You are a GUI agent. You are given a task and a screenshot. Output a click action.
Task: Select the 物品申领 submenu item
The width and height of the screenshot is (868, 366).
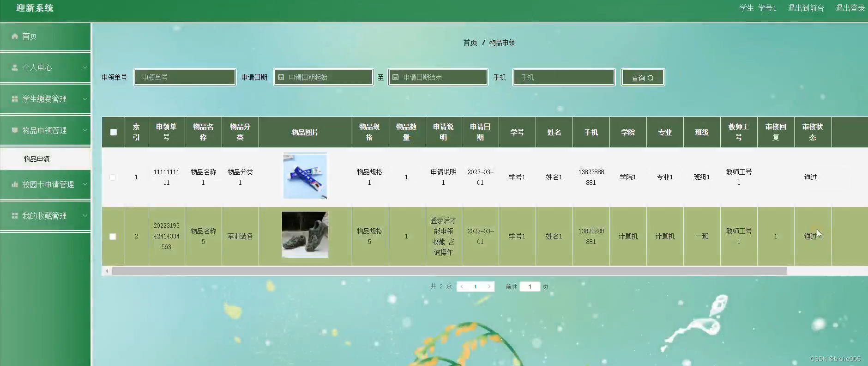(45, 159)
